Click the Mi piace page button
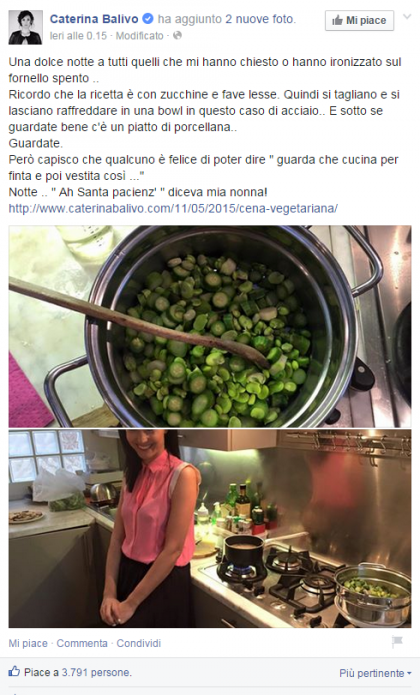 pos(359,20)
